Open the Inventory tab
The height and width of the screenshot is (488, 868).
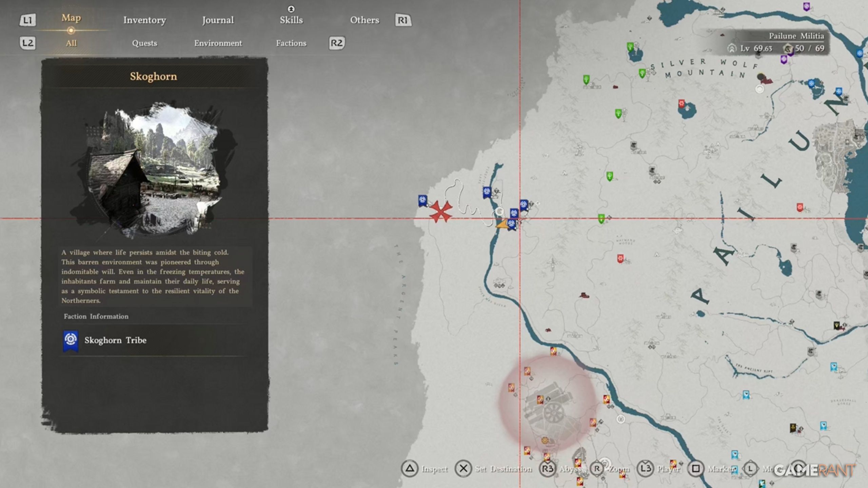pos(144,20)
